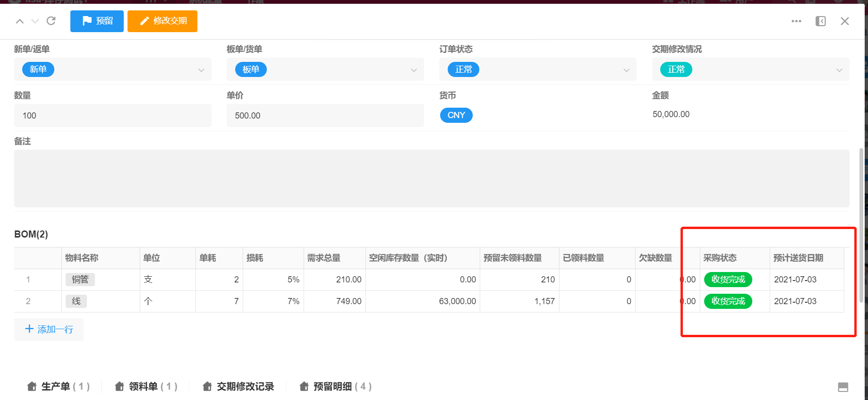Focus the 备注 remarks text area
This screenshot has width=868, height=400.
point(432,179)
